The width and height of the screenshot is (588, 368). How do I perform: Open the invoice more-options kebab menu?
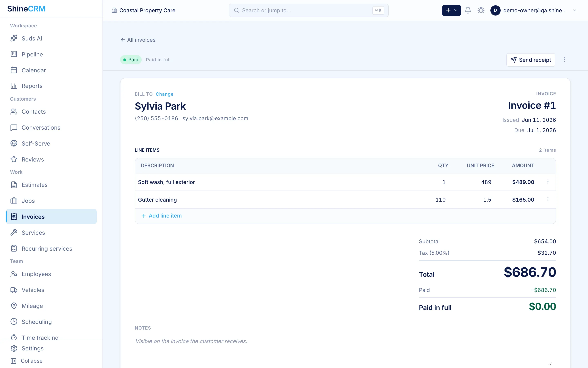click(x=564, y=60)
